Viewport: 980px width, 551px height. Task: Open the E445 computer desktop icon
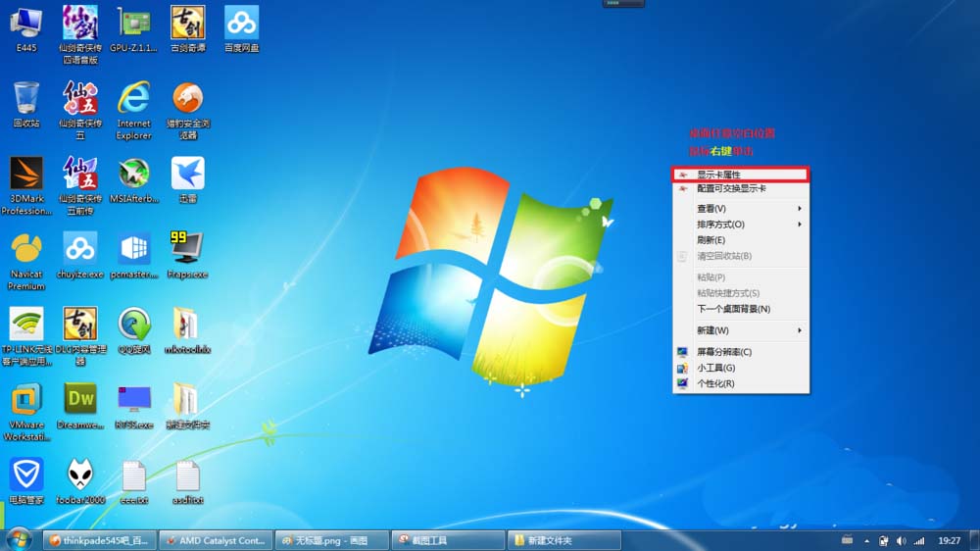26,29
